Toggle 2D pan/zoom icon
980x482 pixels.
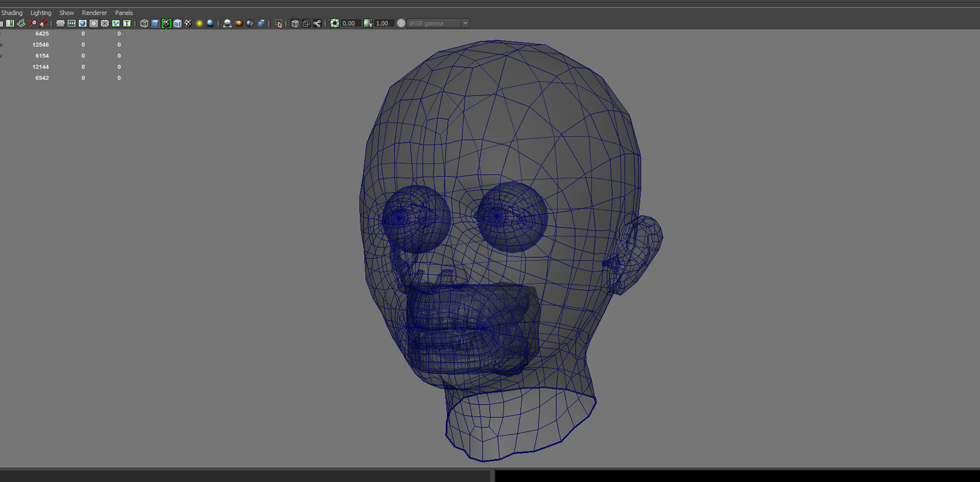click(x=32, y=23)
